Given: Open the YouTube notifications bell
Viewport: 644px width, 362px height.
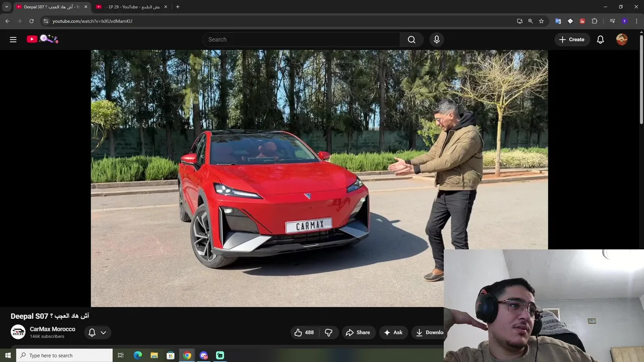Looking at the screenshot, I should (x=600, y=39).
